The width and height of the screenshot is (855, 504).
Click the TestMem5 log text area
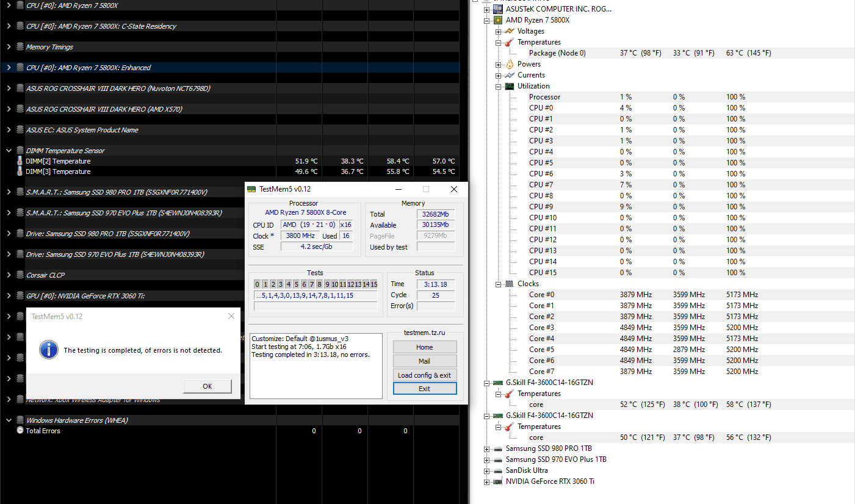[316, 365]
